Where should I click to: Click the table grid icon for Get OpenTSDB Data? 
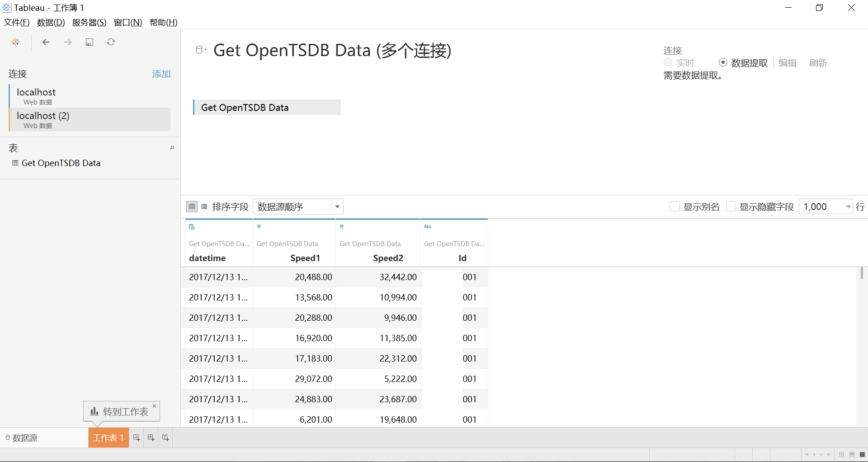[x=15, y=163]
